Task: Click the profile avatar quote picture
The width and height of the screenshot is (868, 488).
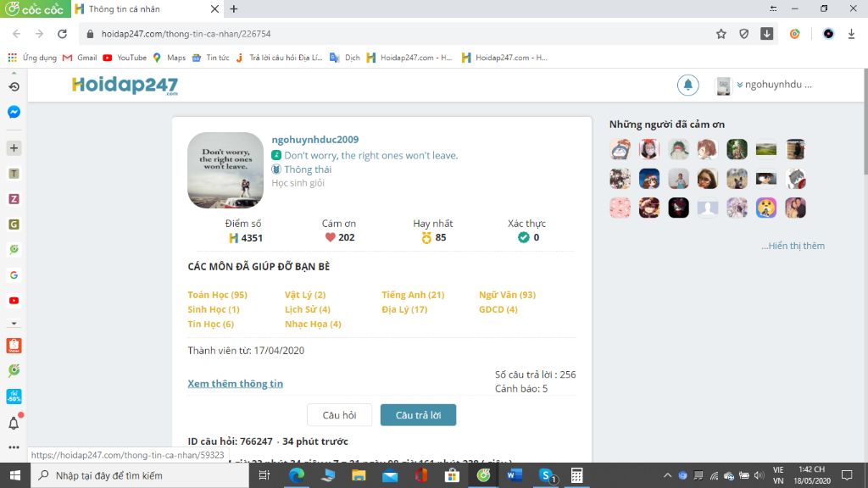Action: [x=225, y=170]
